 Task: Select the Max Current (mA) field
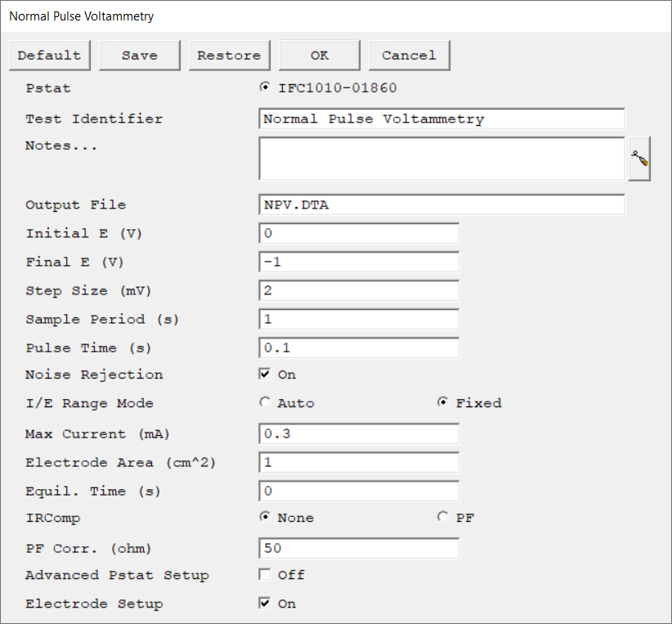click(x=359, y=434)
